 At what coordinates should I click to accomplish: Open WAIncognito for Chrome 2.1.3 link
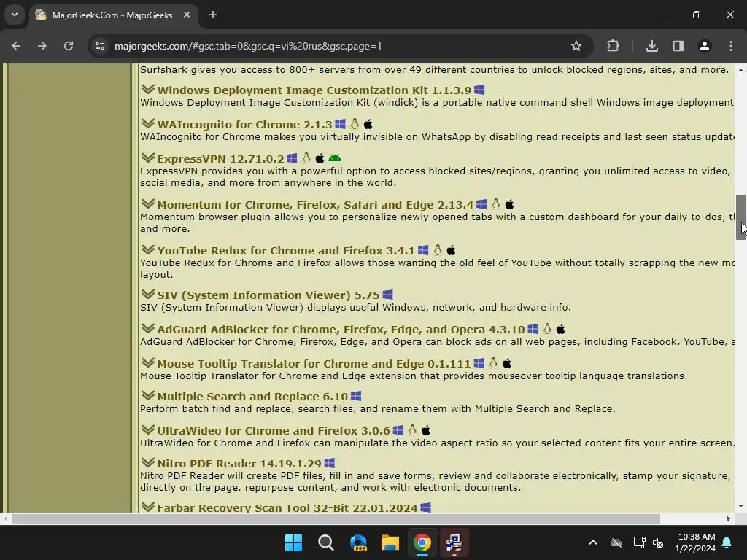(244, 124)
